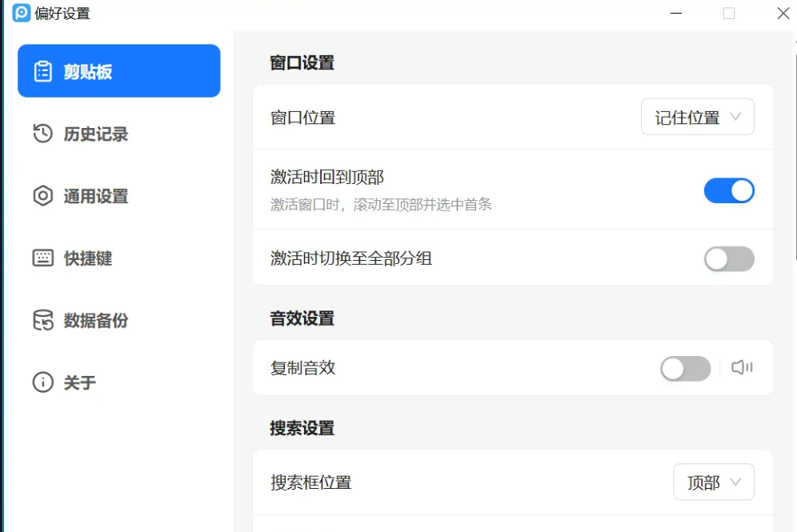The height and width of the screenshot is (532, 797).
Task: Click the history clock icon
Action: pos(42,134)
